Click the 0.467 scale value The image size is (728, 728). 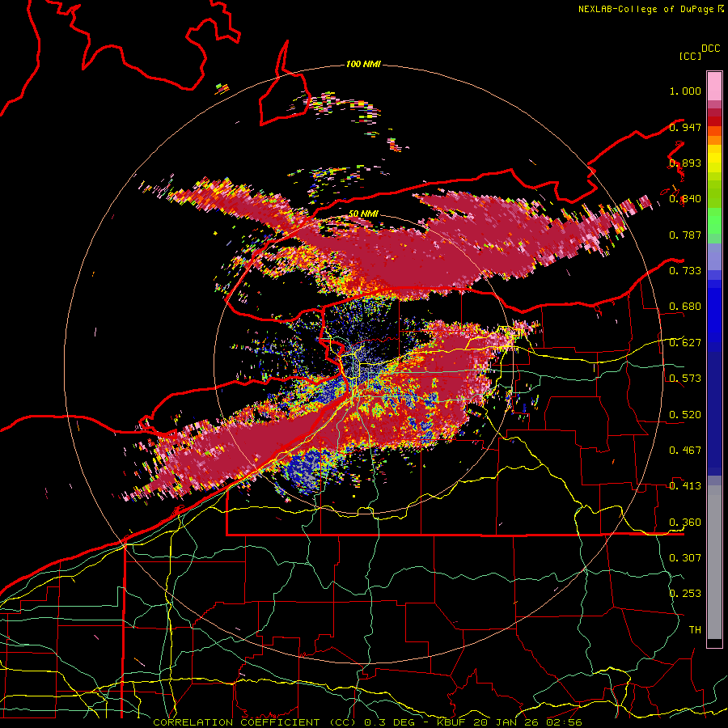685,451
